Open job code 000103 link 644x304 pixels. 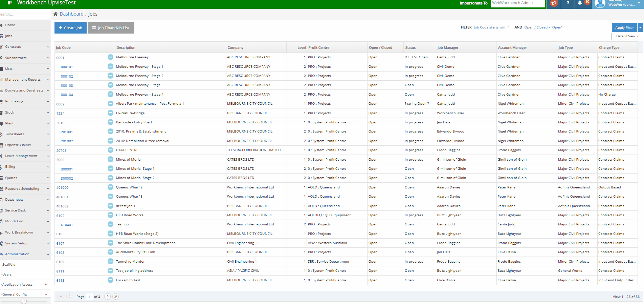67,85
